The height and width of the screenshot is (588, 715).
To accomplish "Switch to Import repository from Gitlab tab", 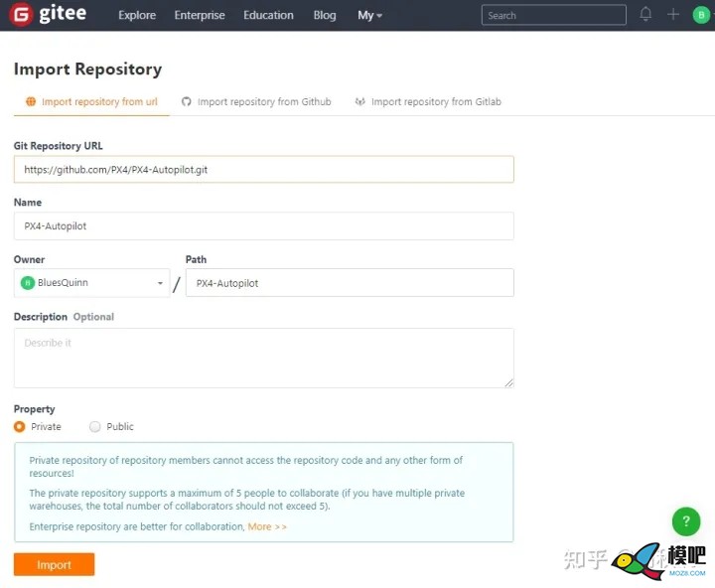I will coord(428,101).
